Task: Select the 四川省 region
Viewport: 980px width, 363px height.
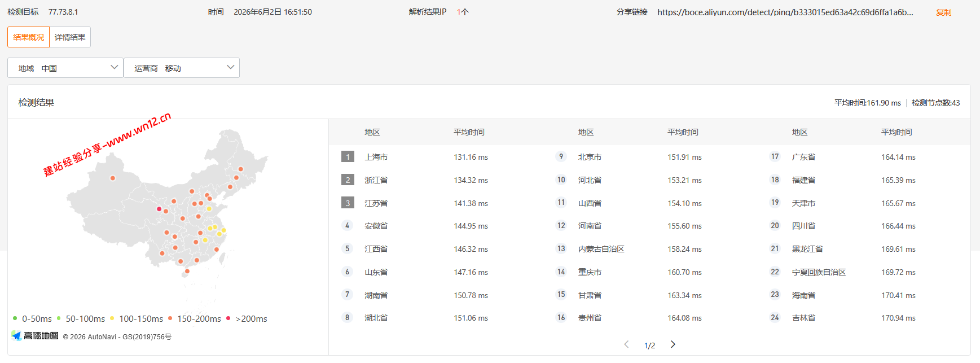Action: pyautogui.click(x=803, y=226)
